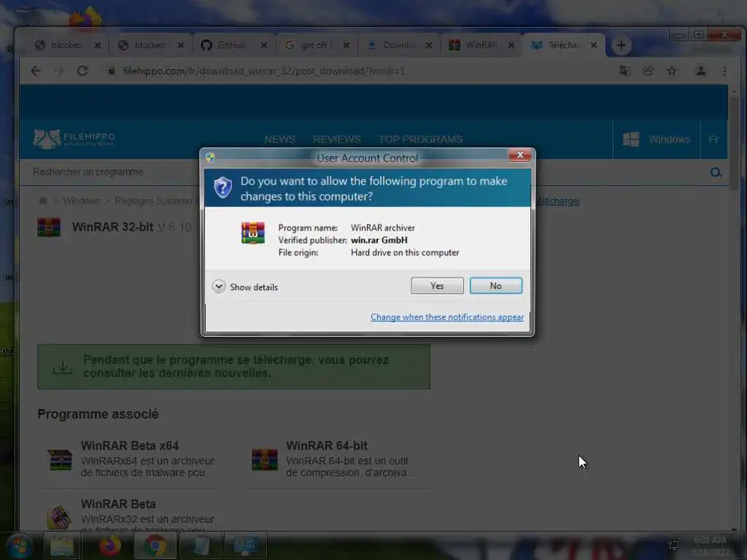Open the WinRAR 64-bit link

(327, 446)
